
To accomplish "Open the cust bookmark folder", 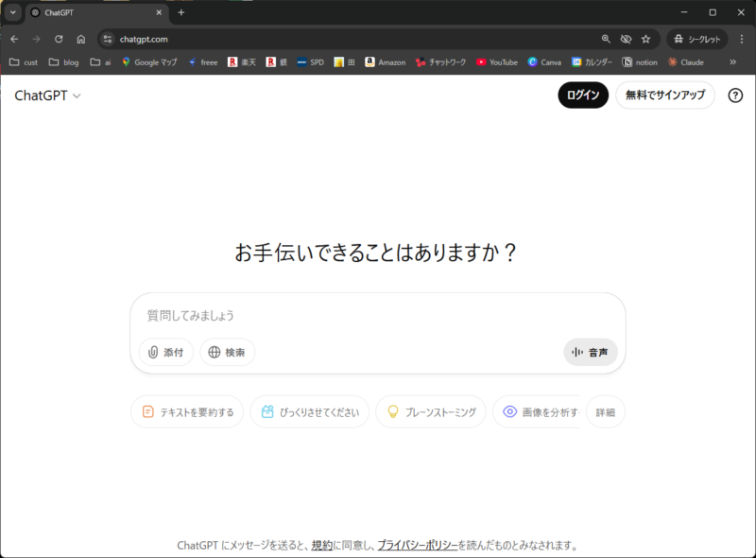I will (24, 62).
